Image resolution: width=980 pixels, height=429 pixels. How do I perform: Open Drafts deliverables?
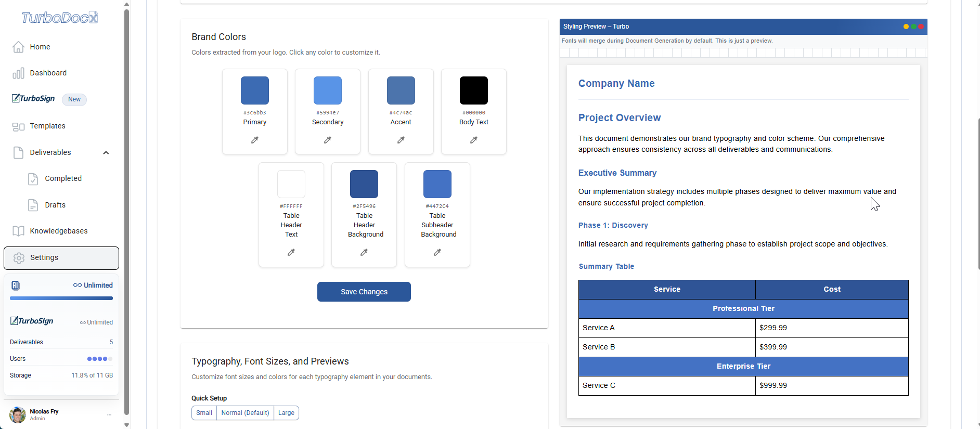point(55,205)
